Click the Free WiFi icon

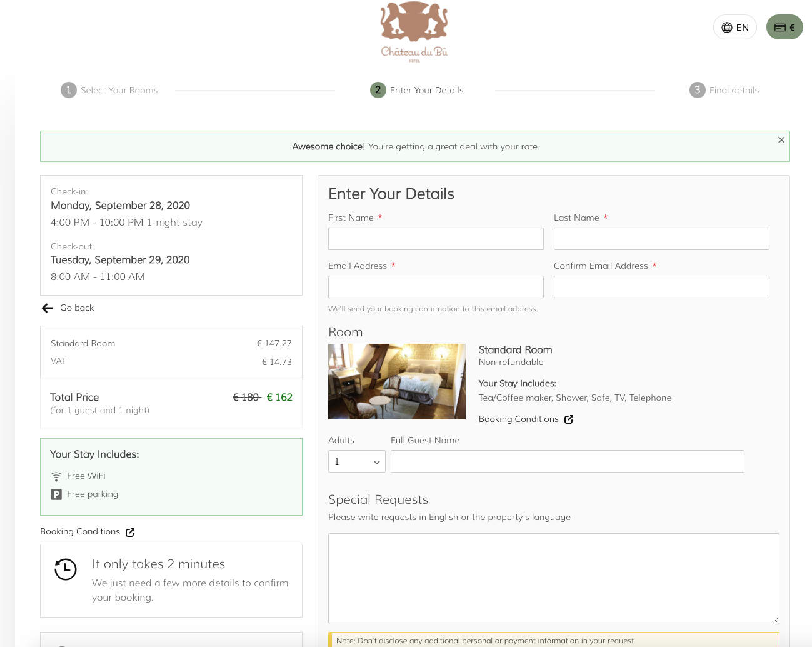click(55, 476)
